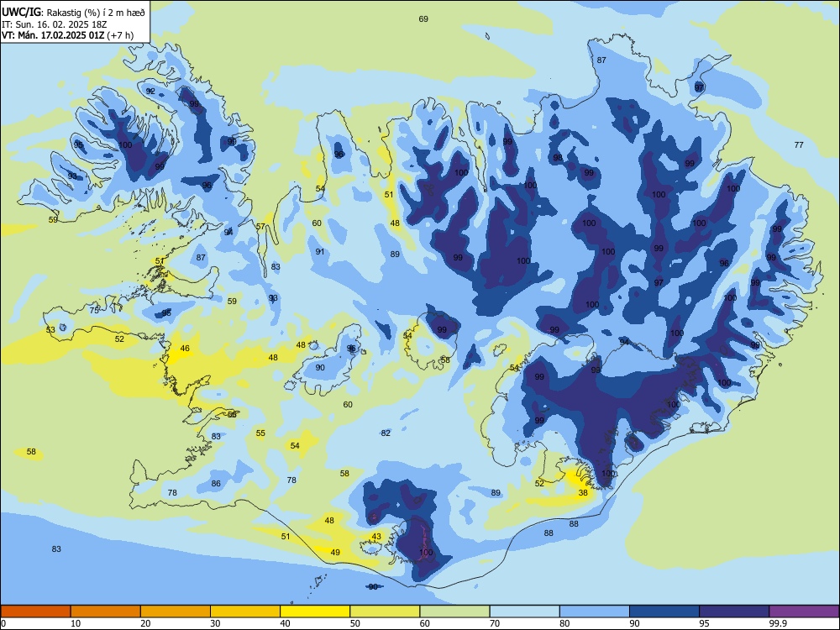Image resolution: width=840 pixels, height=630 pixels.
Task: Click the humidity value 53 at the western peninsula tip
Action: [x=50, y=330]
